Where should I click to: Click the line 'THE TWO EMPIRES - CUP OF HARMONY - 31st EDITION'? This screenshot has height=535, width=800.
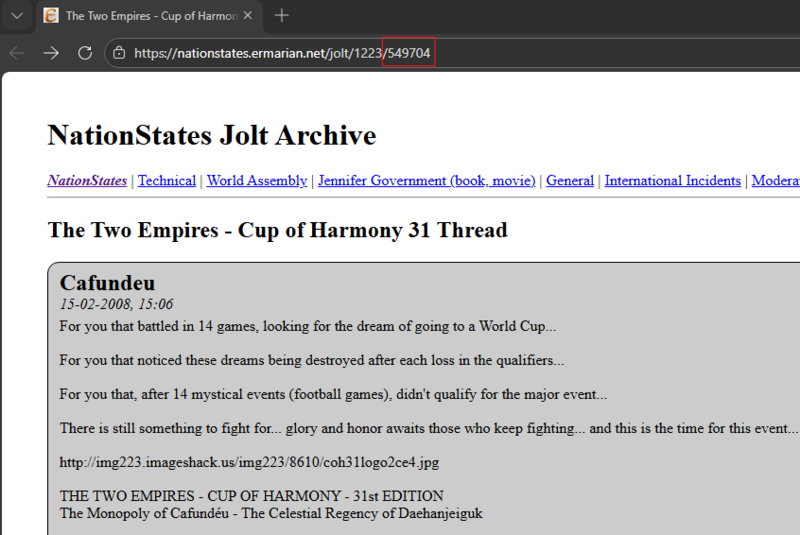252,496
